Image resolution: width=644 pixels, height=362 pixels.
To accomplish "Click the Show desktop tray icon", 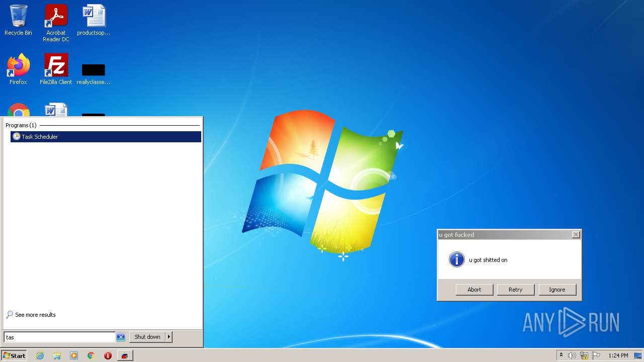I will [638, 355].
